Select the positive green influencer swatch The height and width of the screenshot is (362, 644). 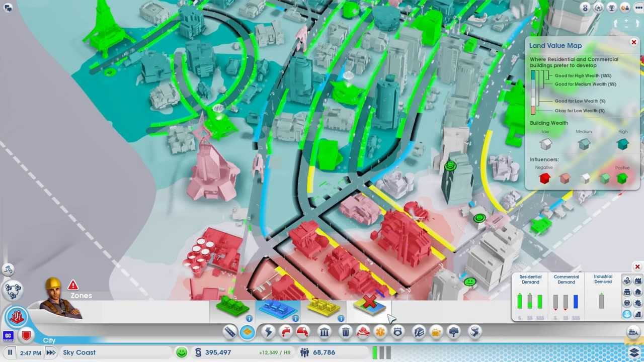[x=623, y=178]
